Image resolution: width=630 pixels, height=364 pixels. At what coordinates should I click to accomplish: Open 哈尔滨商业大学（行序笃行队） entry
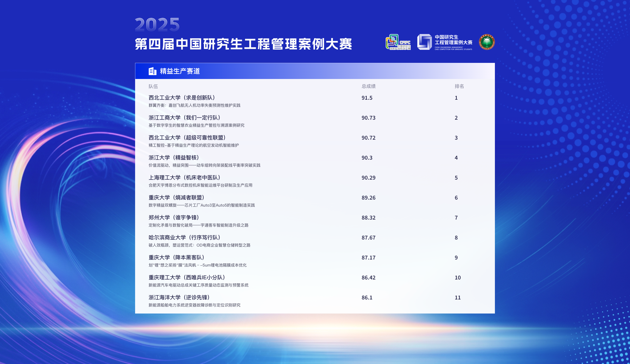185,238
